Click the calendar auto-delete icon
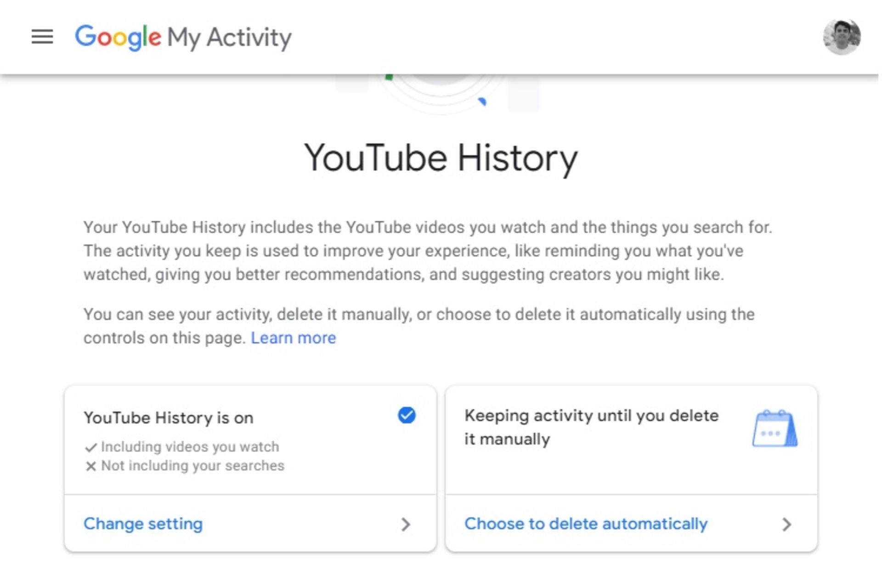The width and height of the screenshot is (882, 588). click(x=775, y=429)
